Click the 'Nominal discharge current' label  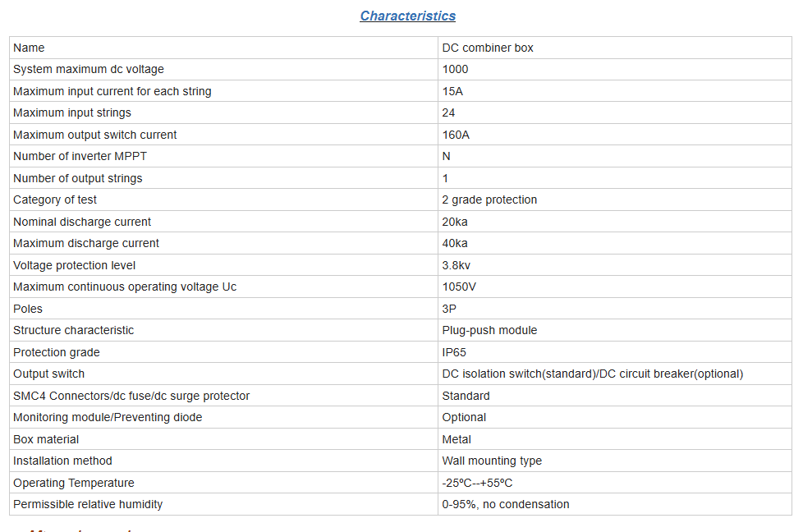pos(82,222)
